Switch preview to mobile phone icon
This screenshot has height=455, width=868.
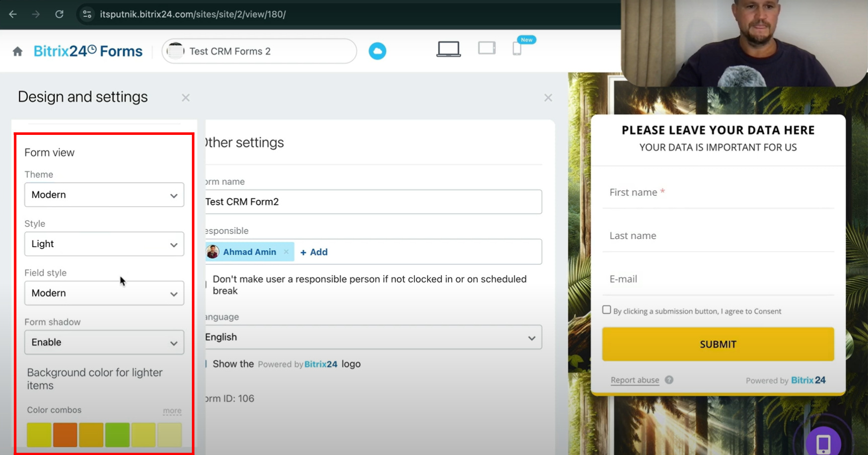click(x=517, y=48)
